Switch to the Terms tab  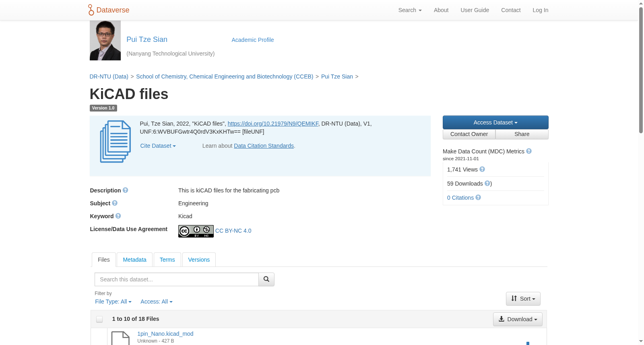pos(167,260)
